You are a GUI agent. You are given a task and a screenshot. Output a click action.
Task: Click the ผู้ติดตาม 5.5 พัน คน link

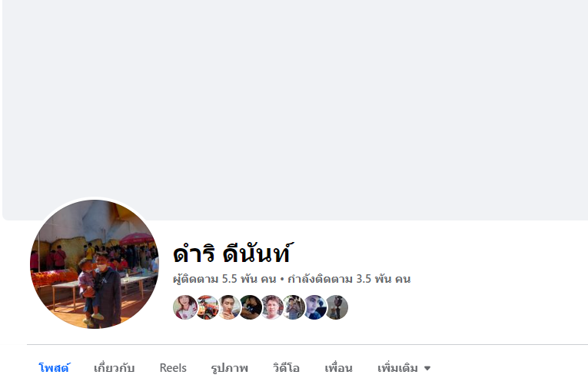point(224,279)
